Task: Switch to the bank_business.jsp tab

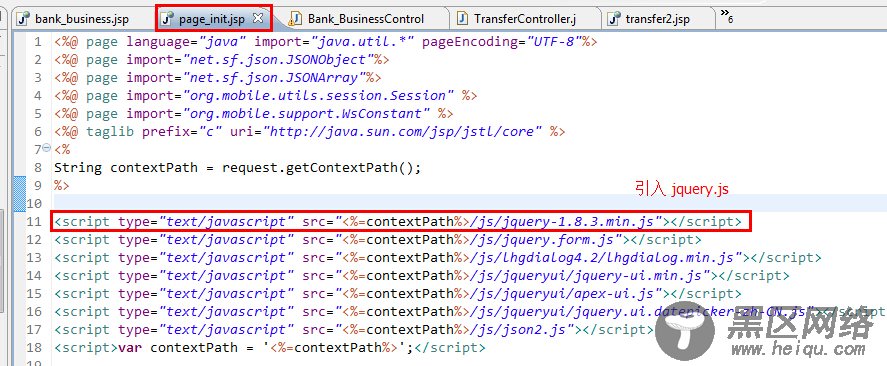Action: 81,19
